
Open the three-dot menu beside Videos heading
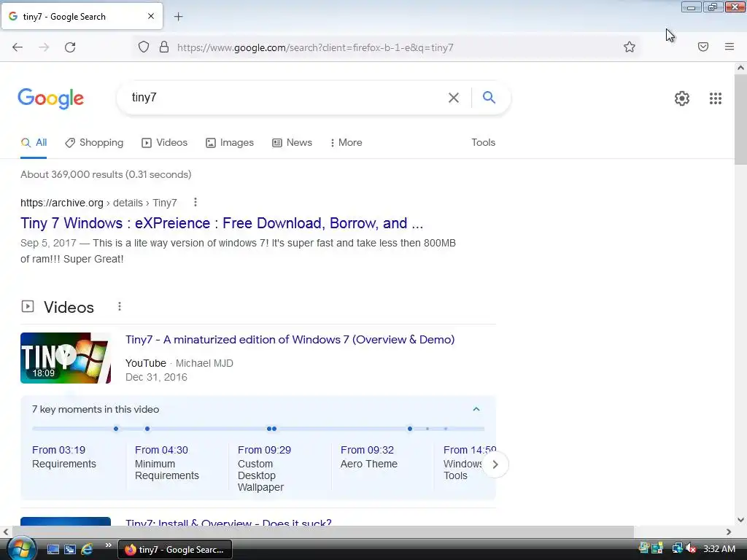click(x=120, y=307)
